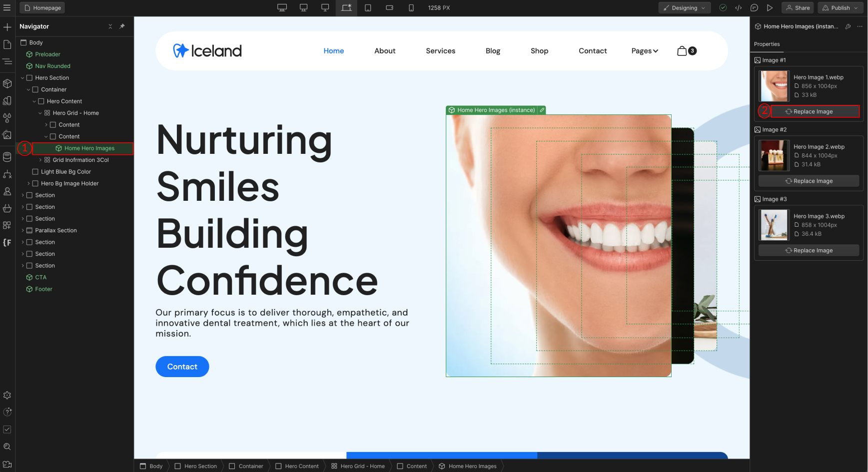Viewport: 868px width, 472px height.
Task: Select Parallax Section in the Navigator
Action: pyautogui.click(x=55, y=231)
